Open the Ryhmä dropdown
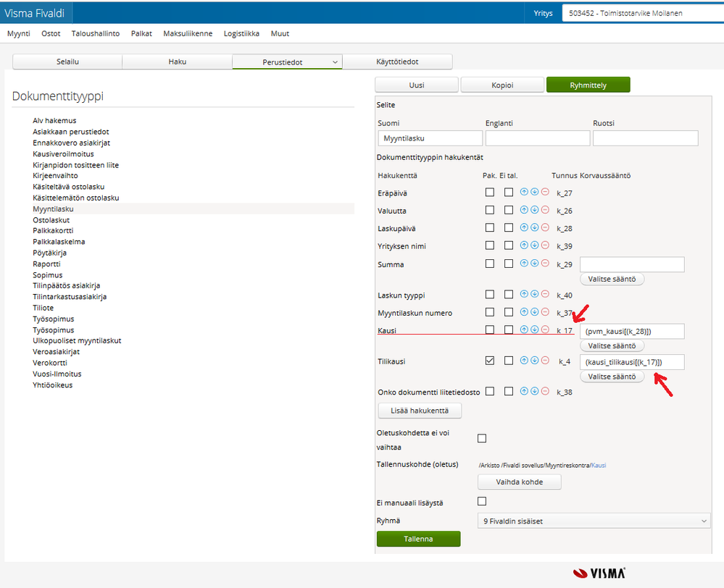Screen dimensions: 724x588 click(x=594, y=521)
